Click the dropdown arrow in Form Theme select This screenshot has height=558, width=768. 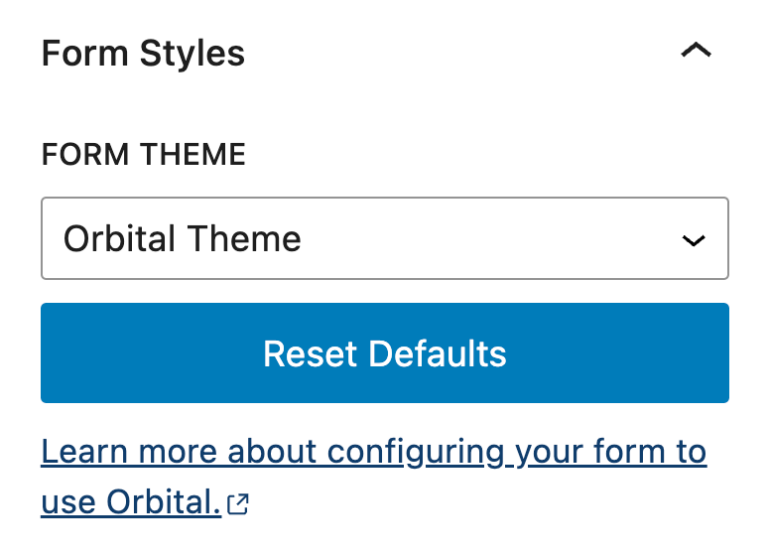pyautogui.click(x=694, y=240)
